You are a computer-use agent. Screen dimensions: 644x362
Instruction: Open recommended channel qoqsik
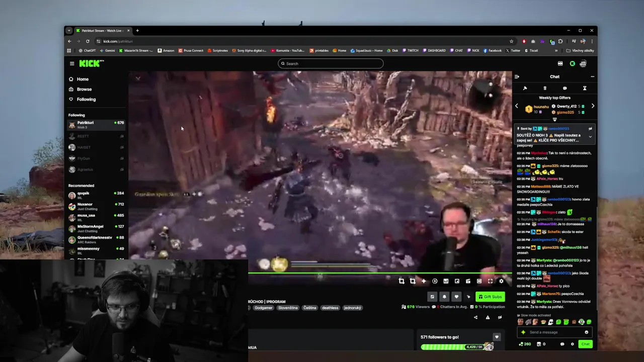pyautogui.click(x=96, y=195)
